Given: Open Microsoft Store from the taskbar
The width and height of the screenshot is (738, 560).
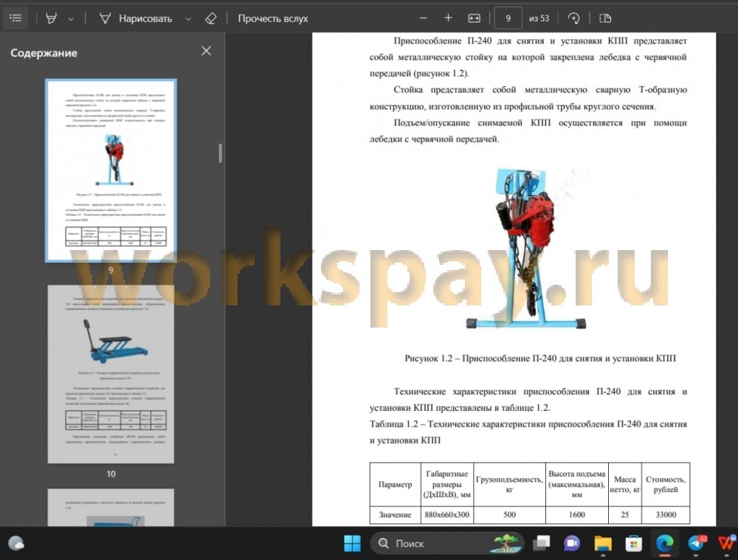Looking at the screenshot, I should (x=633, y=544).
